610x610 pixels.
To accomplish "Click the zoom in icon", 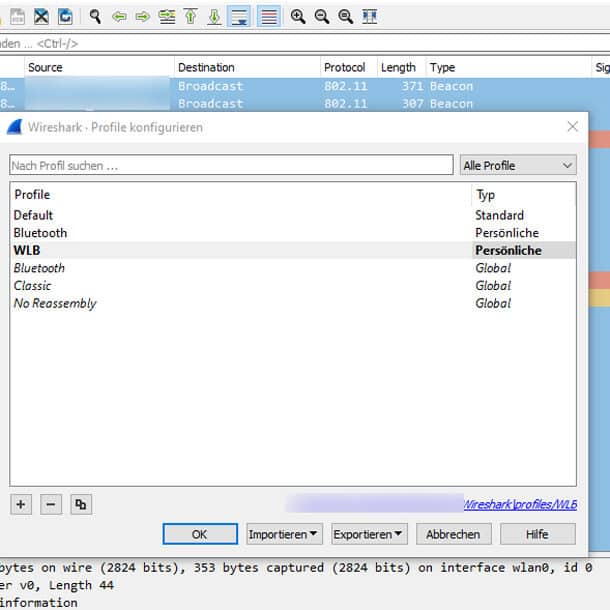I will pyautogui.click(x=298, y=16).
